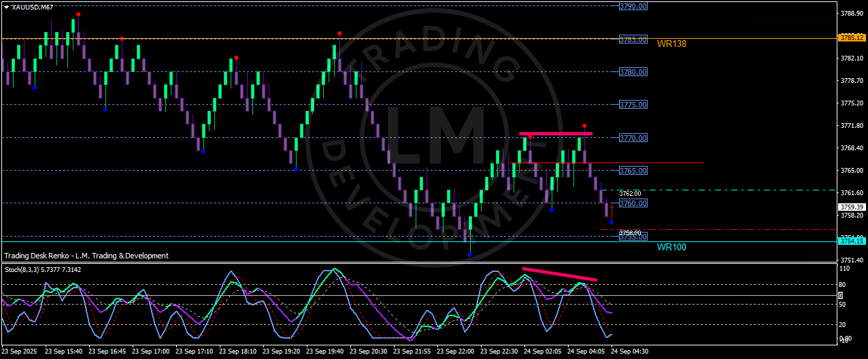Open the chart dropdown arrow beside XAUUSD,M67
The image size is (868, 359).
pos(5,7)
